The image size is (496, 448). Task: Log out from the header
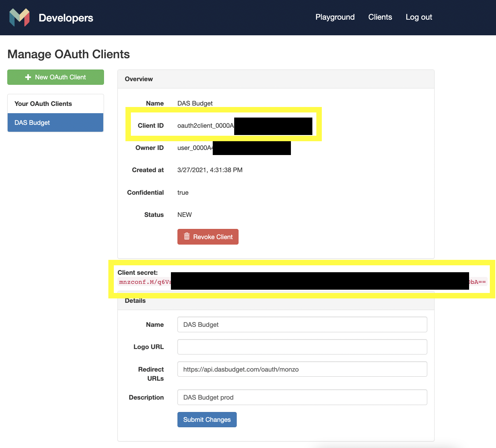(419, 17)
